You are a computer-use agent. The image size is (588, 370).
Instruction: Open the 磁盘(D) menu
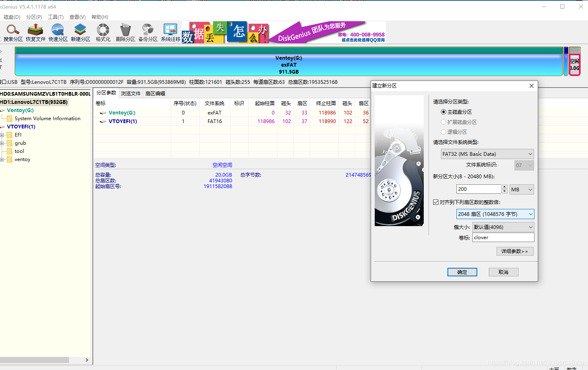pos(12,17)
